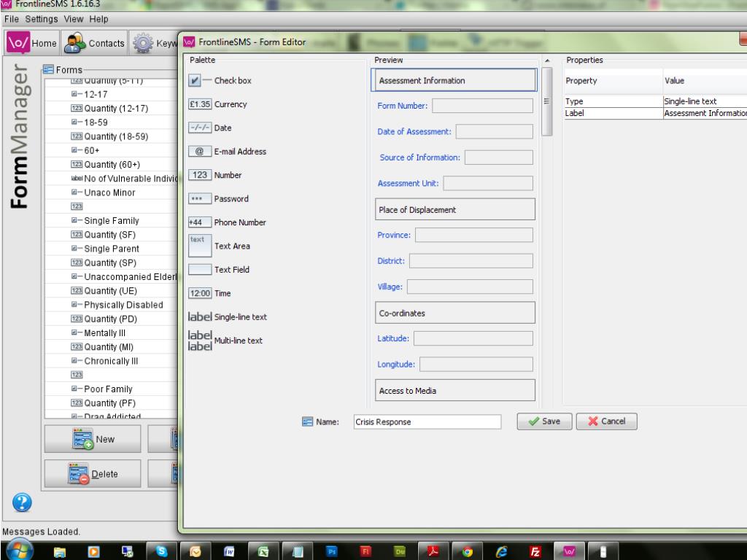Select Physically Disabled tree item
This screenshot has width=747, height=560.
[x=123, y=305]
